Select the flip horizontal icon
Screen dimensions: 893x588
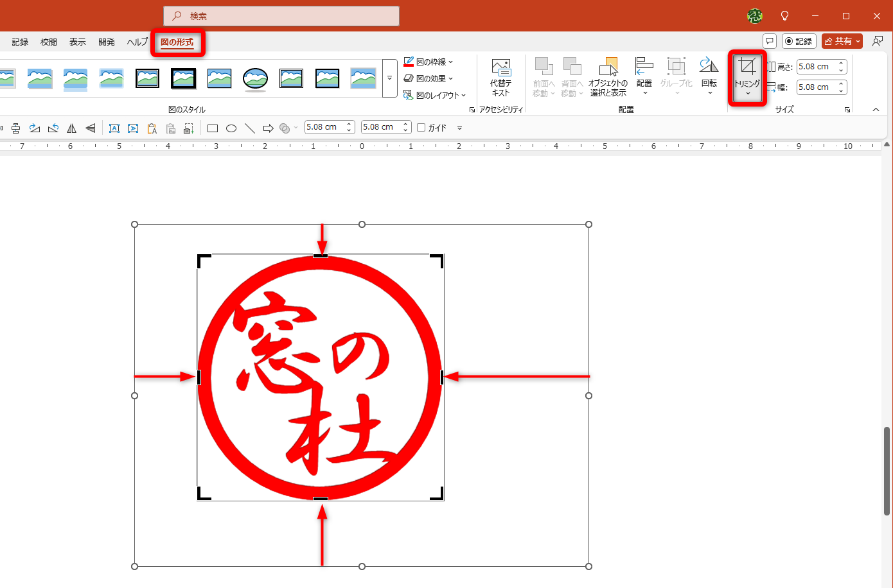(x=71, y=128)
